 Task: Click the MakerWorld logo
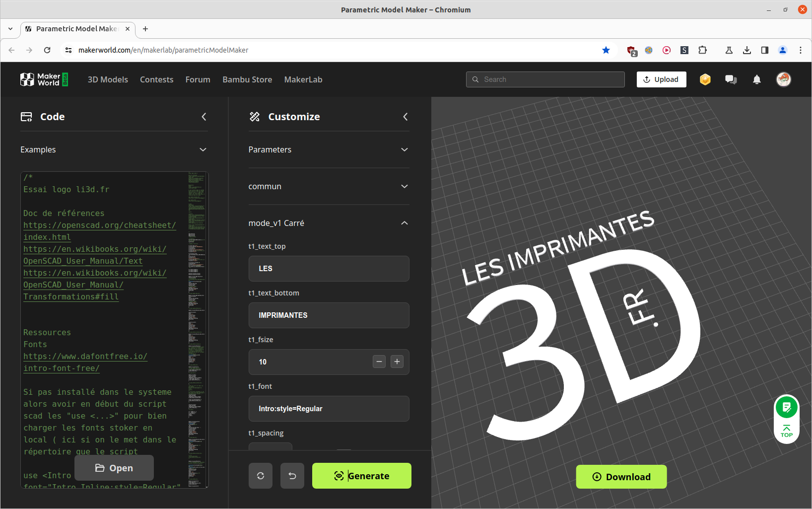coord(44,79)
